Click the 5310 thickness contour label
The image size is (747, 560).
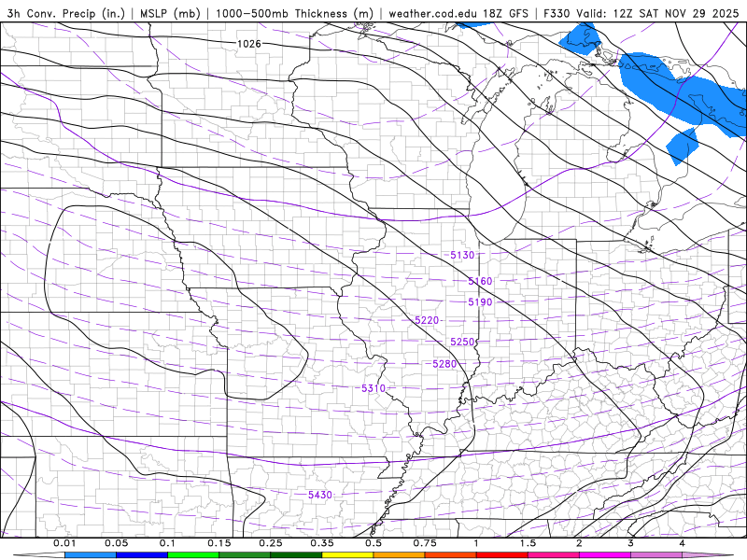point(373,388)
